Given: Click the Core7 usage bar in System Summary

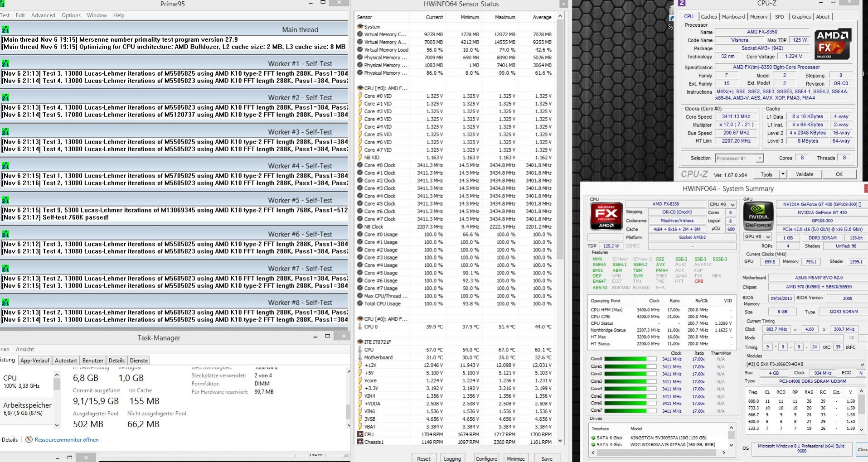Looking at the screenshot, I should pos(630,411).
